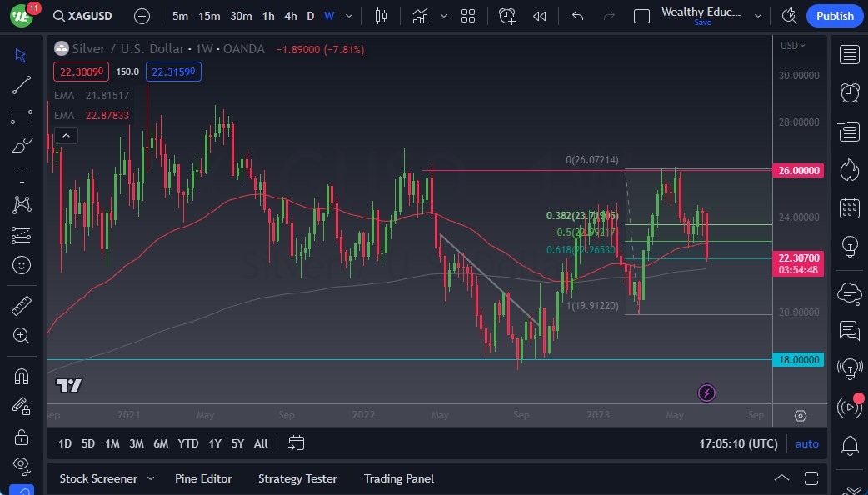Open chart settings gear icon

coord(800,416)
